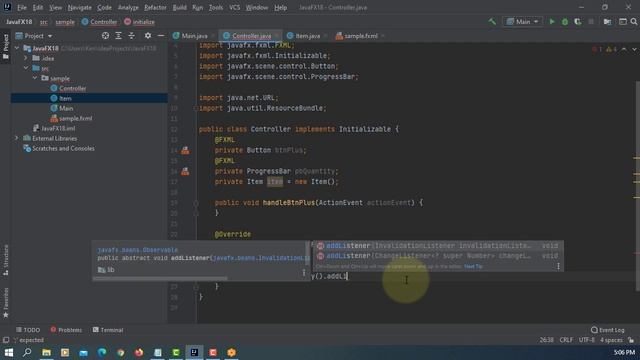The width and height of the screenshot is (640, 360).
Task: Run with coverage icon in toolbar
Action: tap(578, 22)
